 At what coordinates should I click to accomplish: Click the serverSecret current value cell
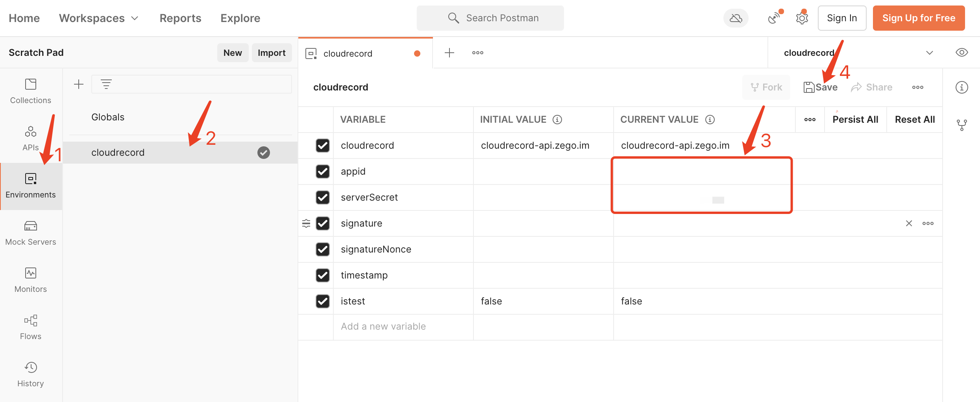point(778,197)
